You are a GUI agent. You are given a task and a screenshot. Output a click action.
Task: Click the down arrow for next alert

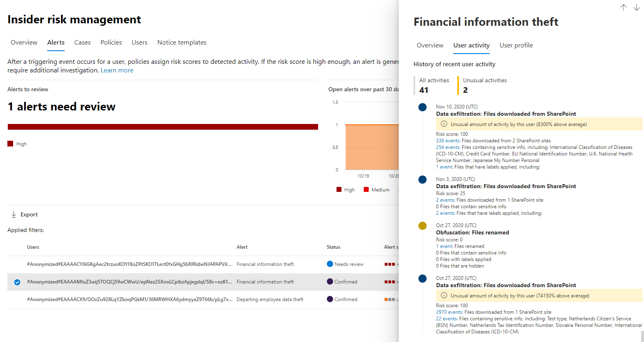pyautogui.click(x=636, y=7)
